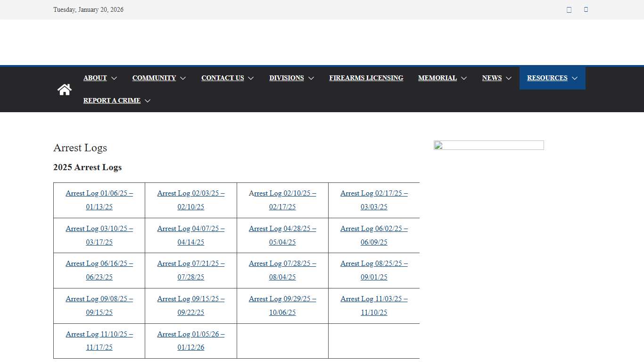Expand the DIVISIONS dropdown

click(x=287, y=78)
